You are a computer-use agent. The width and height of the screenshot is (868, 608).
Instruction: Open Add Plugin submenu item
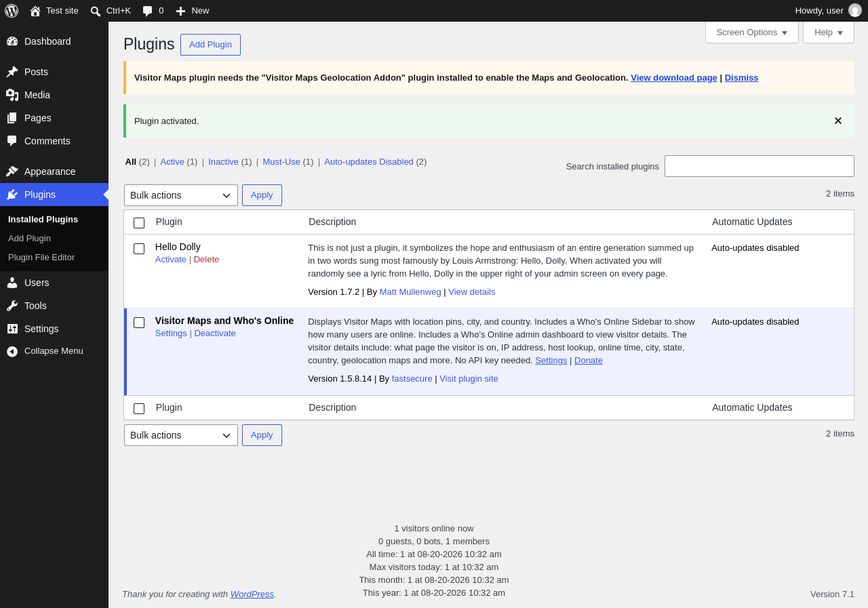[x=29, y=238]
